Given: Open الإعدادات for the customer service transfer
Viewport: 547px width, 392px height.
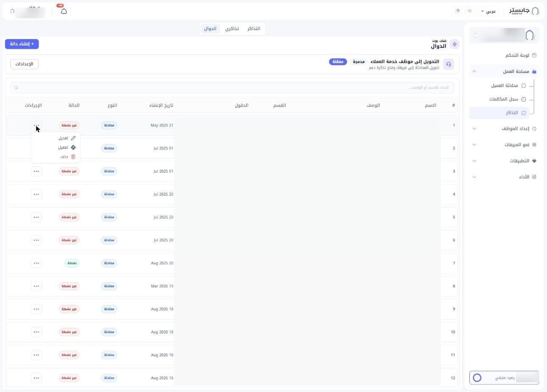Looking at the screenshot, I should click(x=25, y=64).
